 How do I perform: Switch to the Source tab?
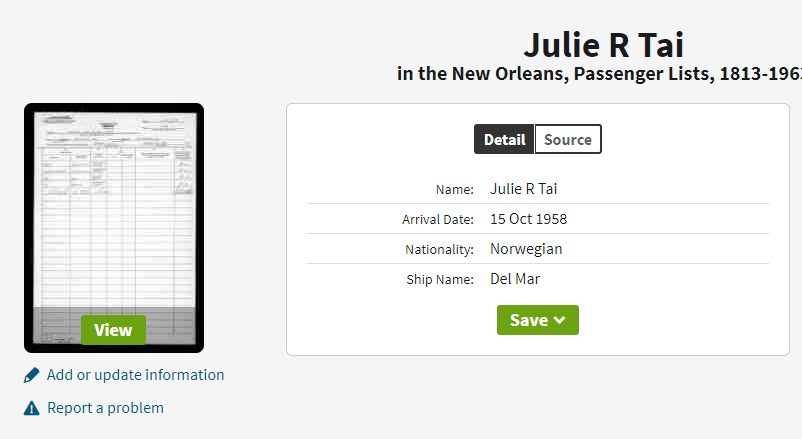pyautogui.click(x=568, y=139)
